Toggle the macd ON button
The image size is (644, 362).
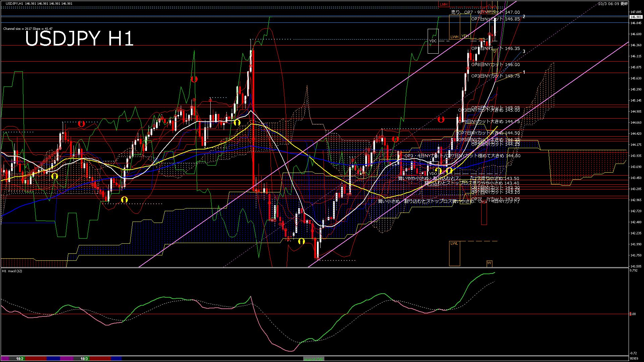tap(314, 359)
